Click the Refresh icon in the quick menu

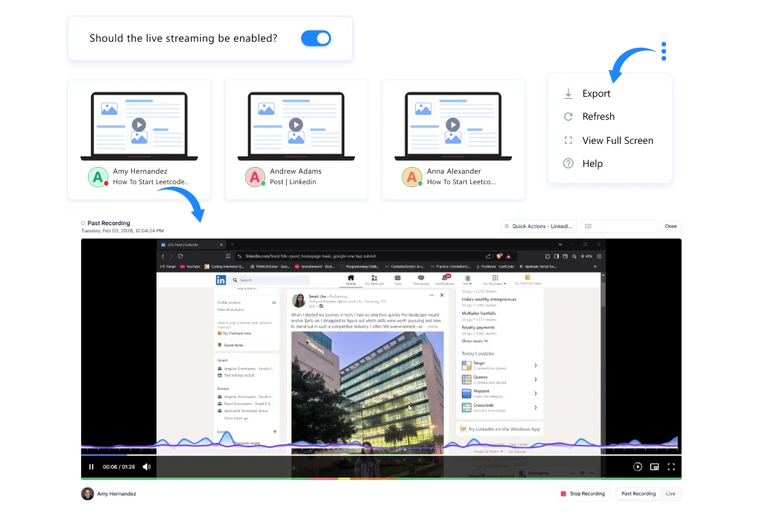coord(567,116)
